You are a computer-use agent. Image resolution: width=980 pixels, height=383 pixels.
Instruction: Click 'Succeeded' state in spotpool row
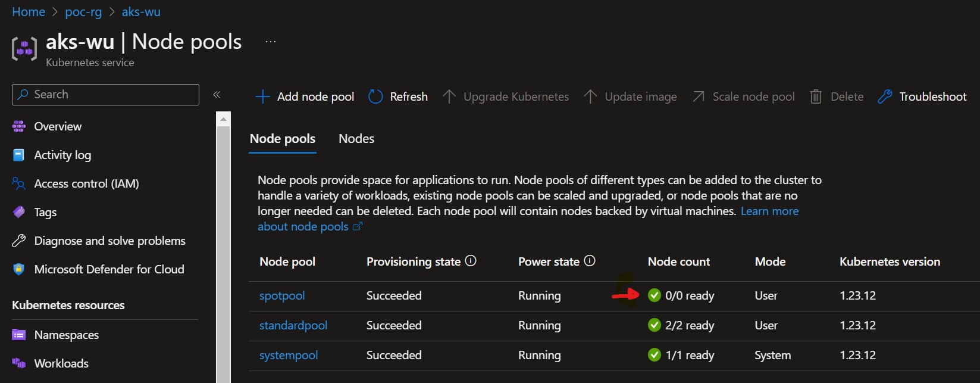tap(394, 296)
